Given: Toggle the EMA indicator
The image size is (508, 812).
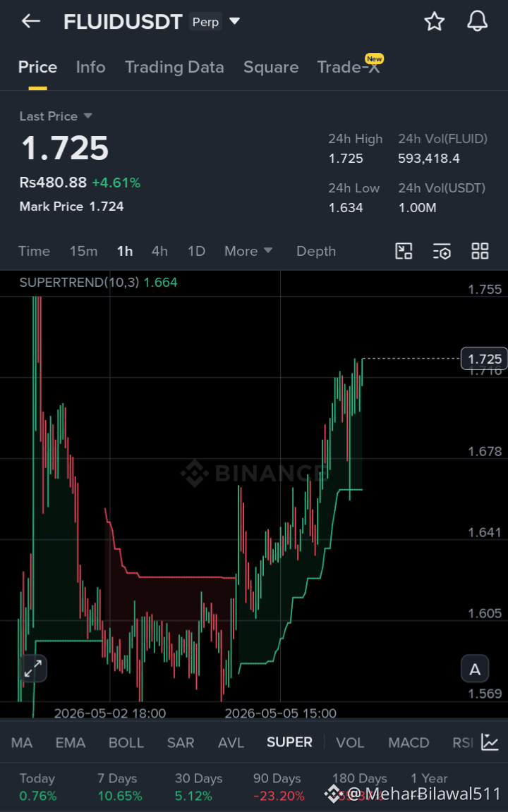Looking at the screenshot, I should [x=71, y=743].
